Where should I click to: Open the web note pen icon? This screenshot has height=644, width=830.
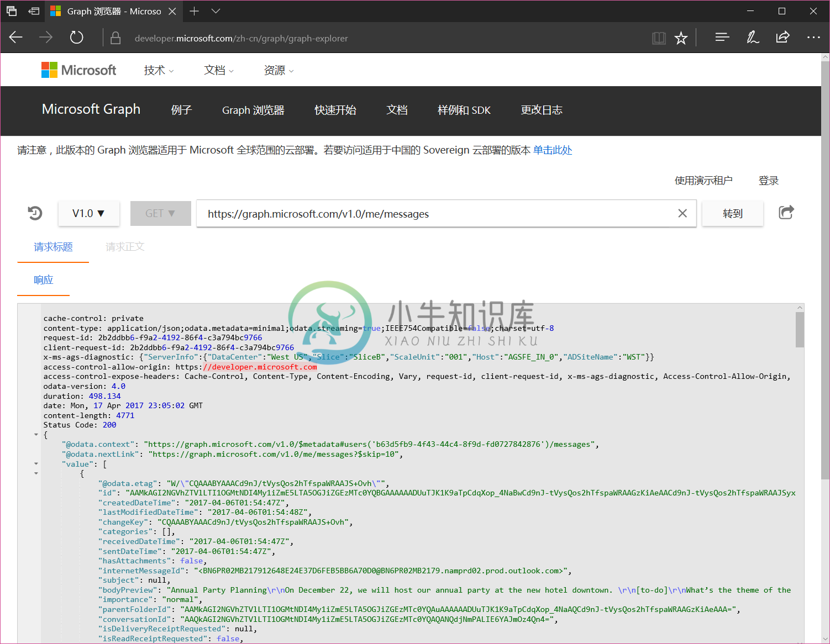[753, 38]
